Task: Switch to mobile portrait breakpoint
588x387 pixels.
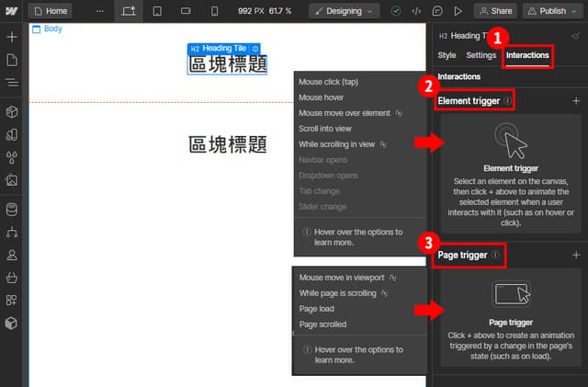Action: [x=214, y=11]
